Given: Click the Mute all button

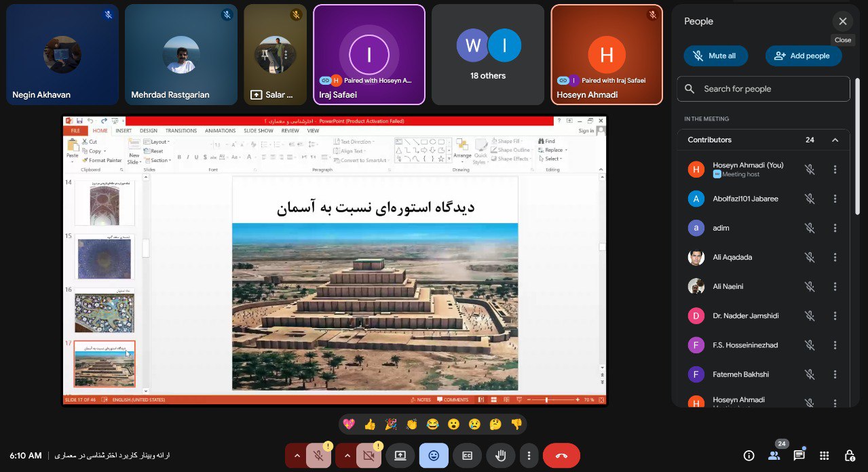Looking at the screenshot, I should coord(715,56).
